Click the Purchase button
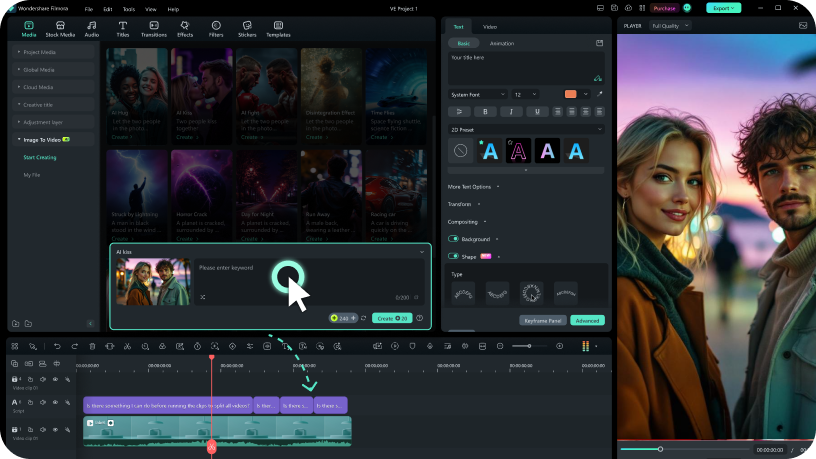 (665, 8)
